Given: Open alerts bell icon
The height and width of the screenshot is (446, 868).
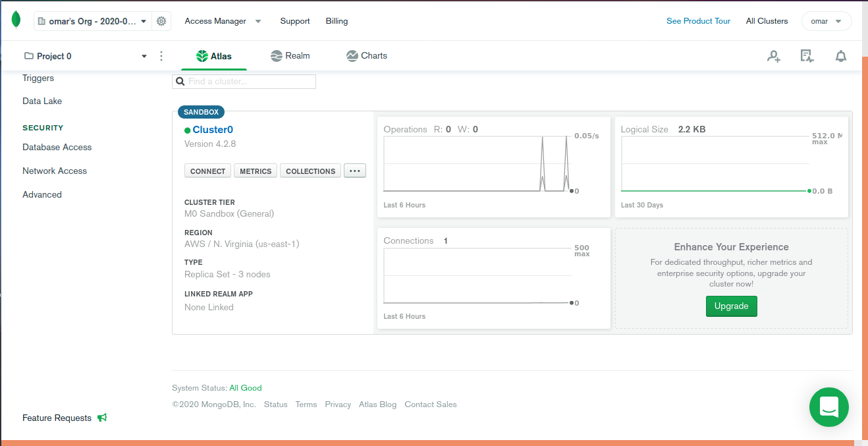Looking at the screenshot, I should (x=841, y=56).
